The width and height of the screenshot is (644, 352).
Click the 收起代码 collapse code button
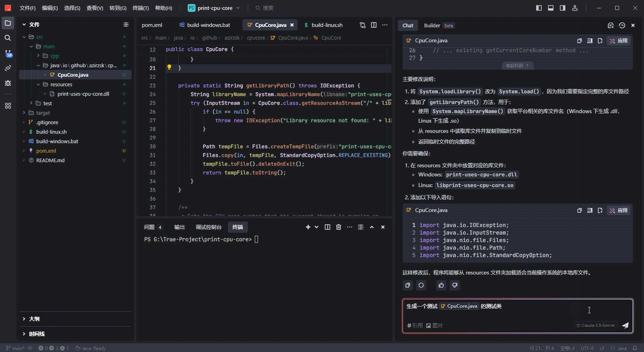(x=517, y=66)
